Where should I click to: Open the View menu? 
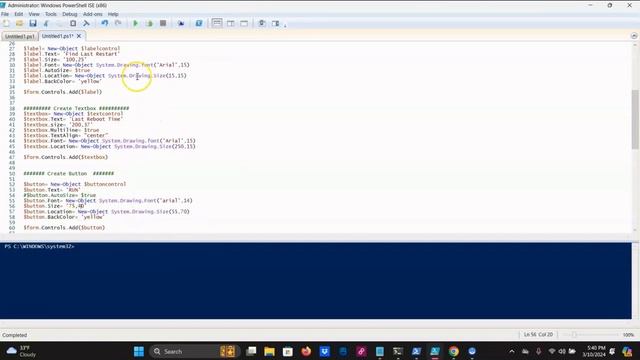[x=34, y=14]
